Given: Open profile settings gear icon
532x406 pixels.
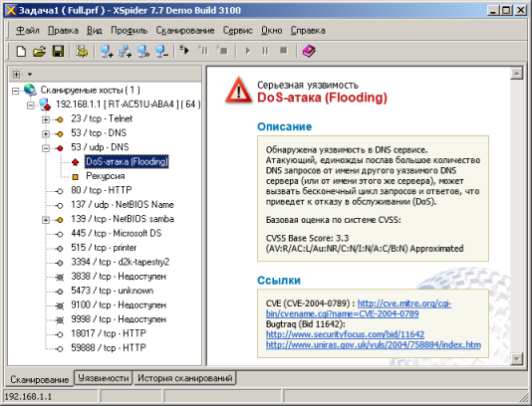Looking at the screenshot, I should 82,51.
